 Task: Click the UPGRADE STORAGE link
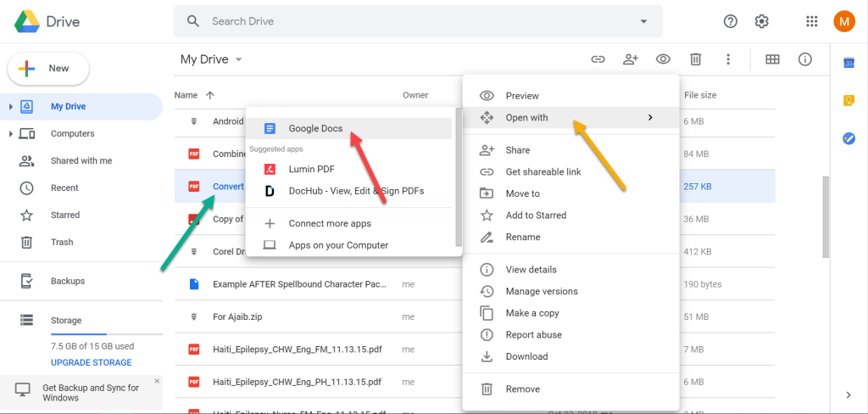point(92,362)
